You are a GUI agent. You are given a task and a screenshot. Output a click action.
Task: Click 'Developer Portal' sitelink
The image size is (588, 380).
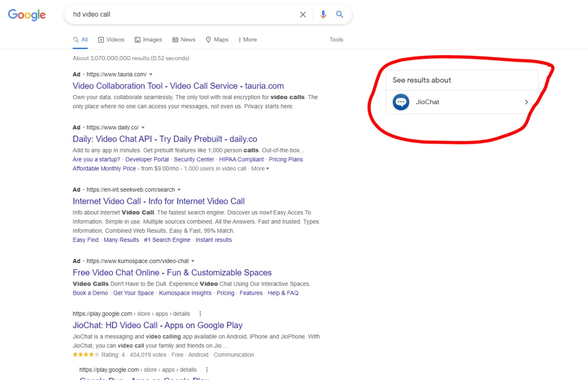pyautogui.click(x=147, y=160)
